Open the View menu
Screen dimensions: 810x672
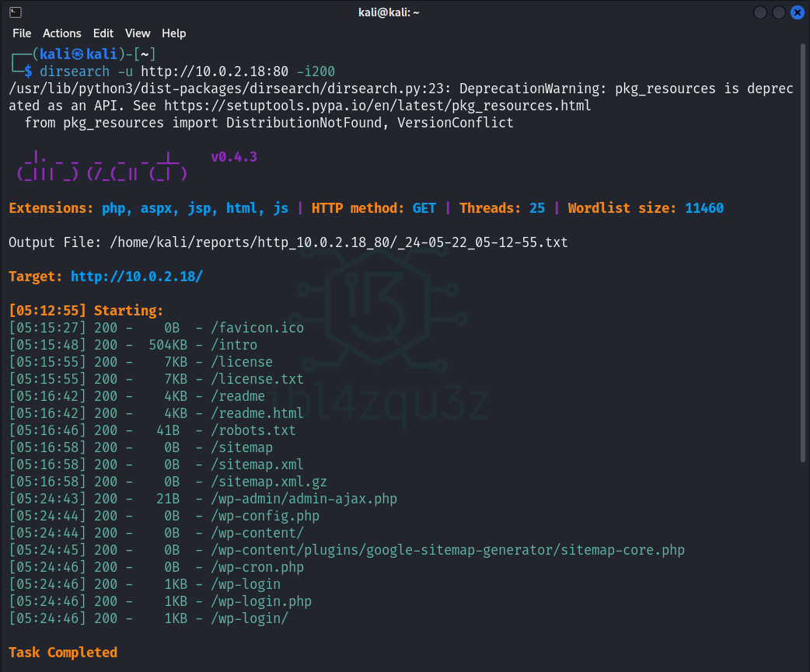tap(138, 33)
